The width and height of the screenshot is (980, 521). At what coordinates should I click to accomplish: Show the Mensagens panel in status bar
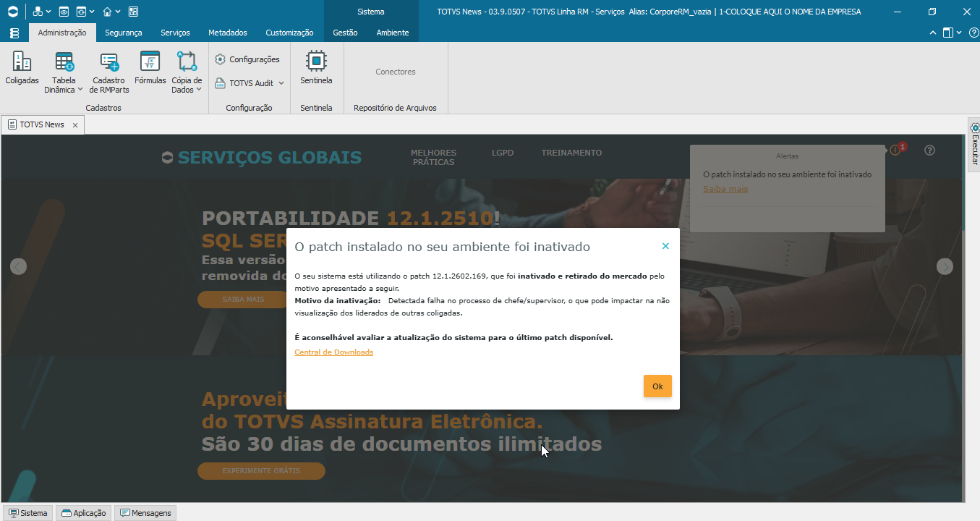(x=145, y=513)
